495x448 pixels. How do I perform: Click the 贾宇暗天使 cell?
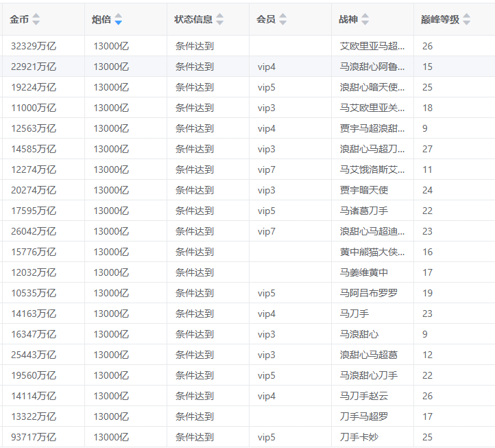tap(363, 190)
